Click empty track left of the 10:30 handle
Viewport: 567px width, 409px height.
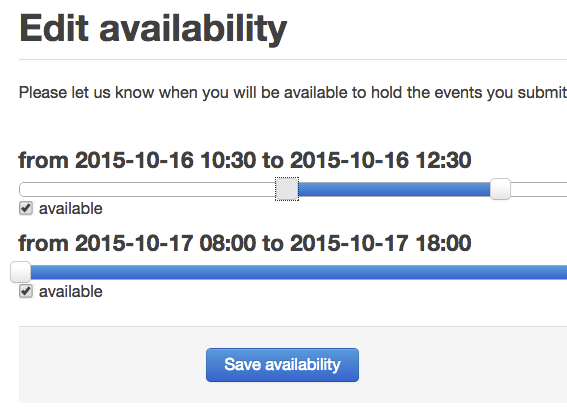(x=147, y=189)
